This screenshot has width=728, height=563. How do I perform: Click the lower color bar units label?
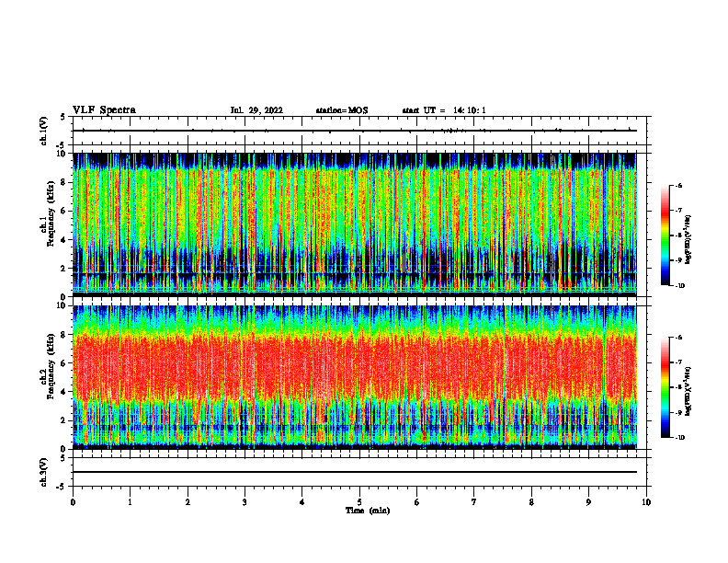coord(689,391)
